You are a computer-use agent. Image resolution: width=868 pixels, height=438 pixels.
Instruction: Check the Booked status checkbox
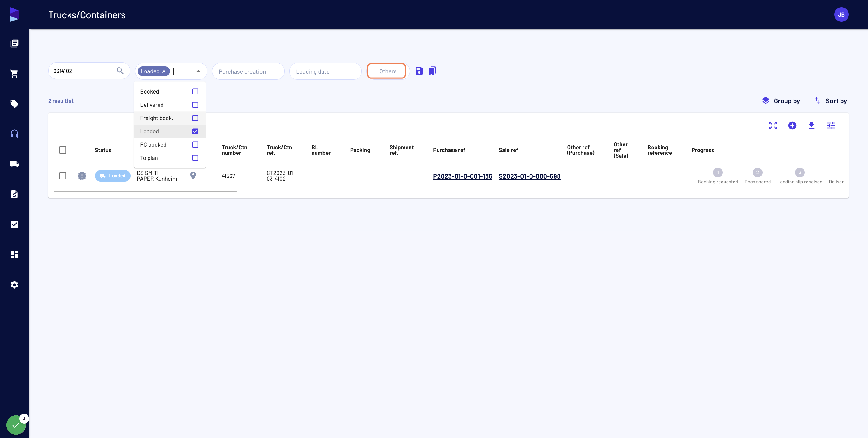click(195, 91)
